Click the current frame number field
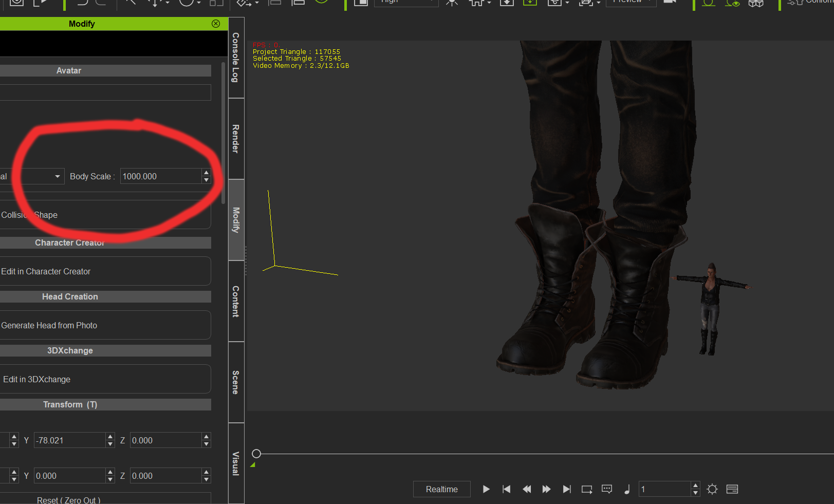Image resolution: width=834 pixels, height=504 pixels. [664, 489]
